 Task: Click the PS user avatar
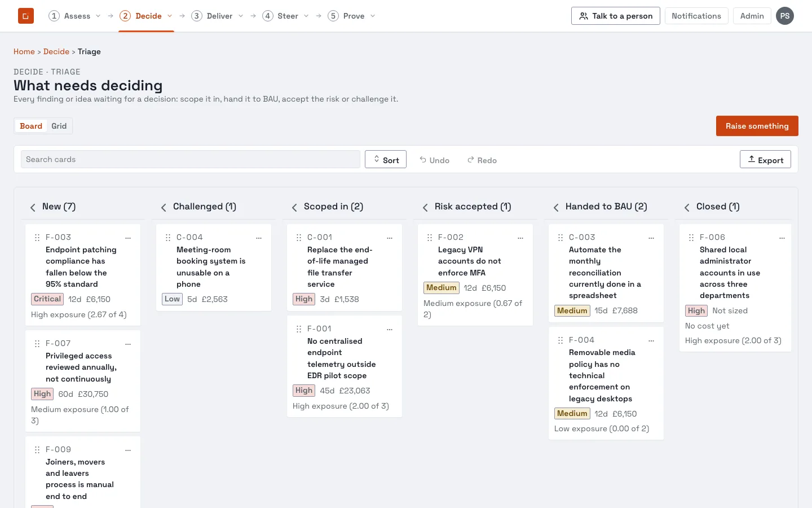click(785, 16)
